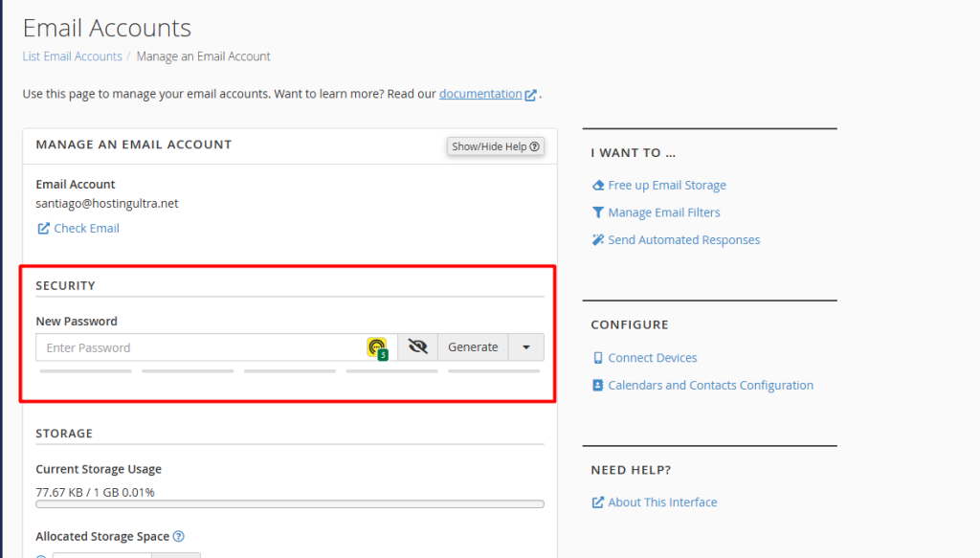Viewport: 980px width, 558px height.
Task: Click the eraser icon for Free up Email Storage
Action: pos(598,186)
